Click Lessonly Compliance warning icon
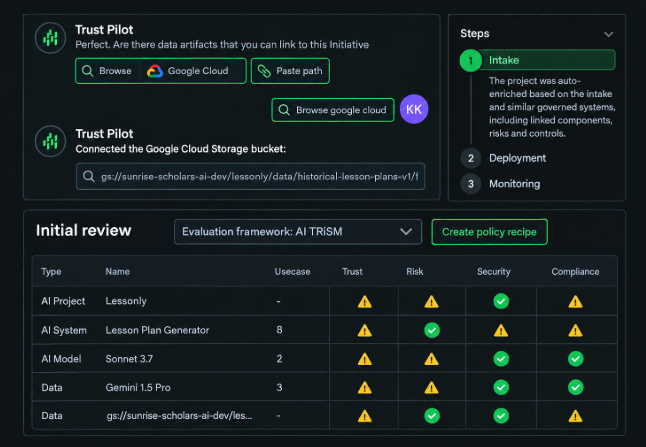 point(576,302)
